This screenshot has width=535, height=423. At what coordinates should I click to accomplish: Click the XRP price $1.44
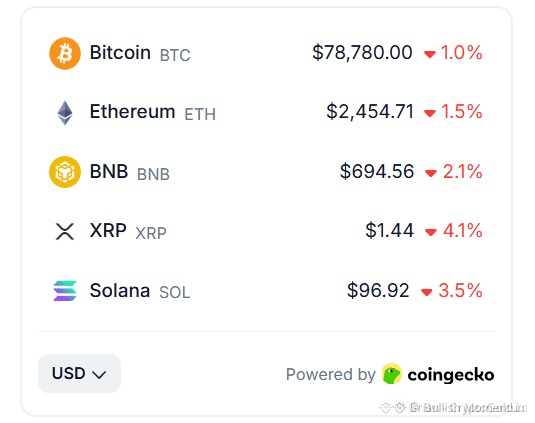pos(389,230)
